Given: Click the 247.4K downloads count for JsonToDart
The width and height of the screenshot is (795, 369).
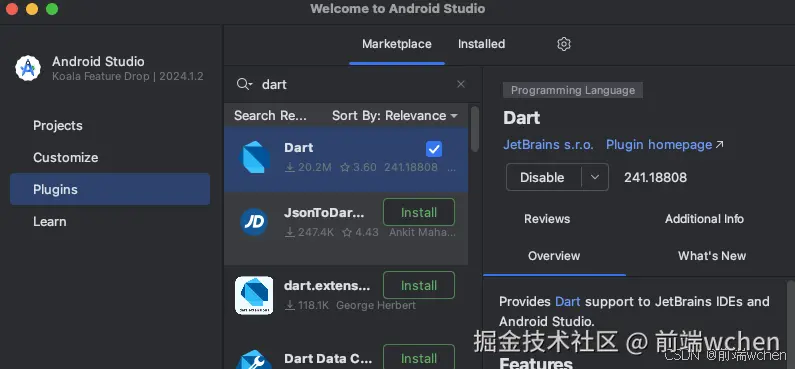Looking at the screenshot, I should (x=309, y=233).
